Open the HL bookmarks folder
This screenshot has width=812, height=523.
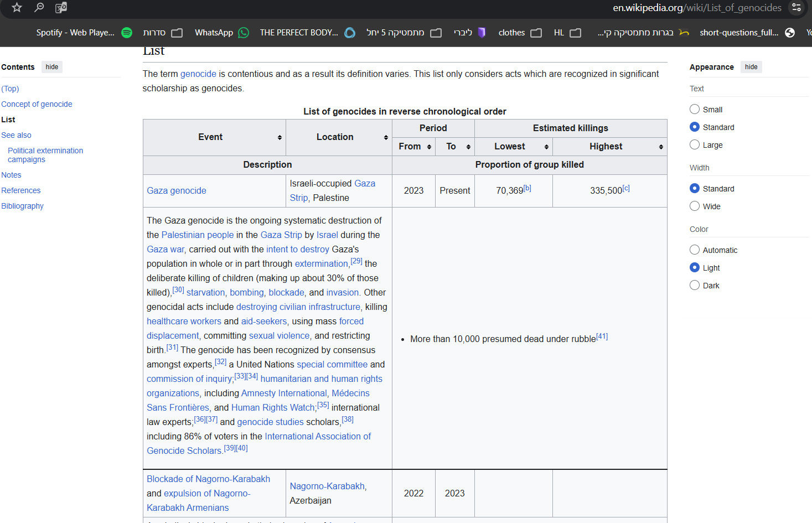[567, 33]
